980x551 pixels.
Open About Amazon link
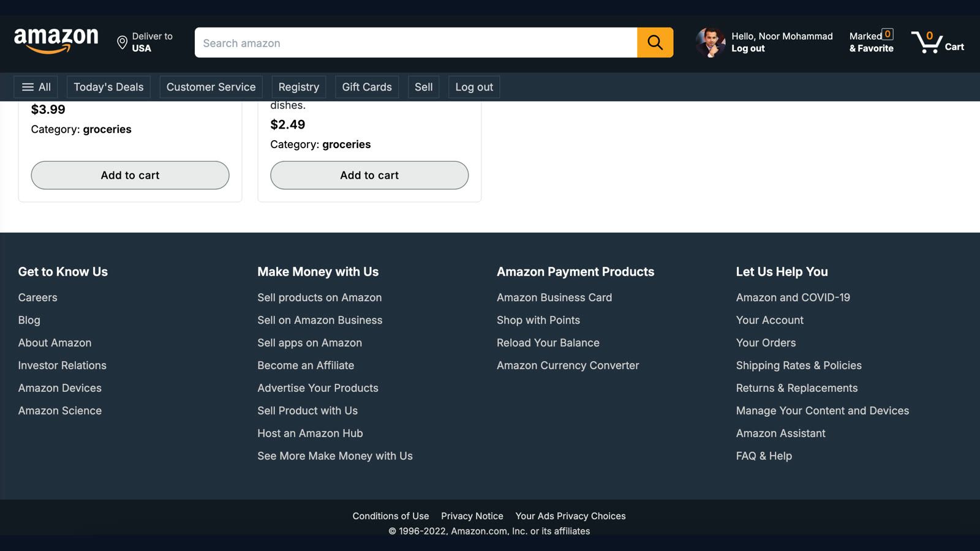click(55, 343)
